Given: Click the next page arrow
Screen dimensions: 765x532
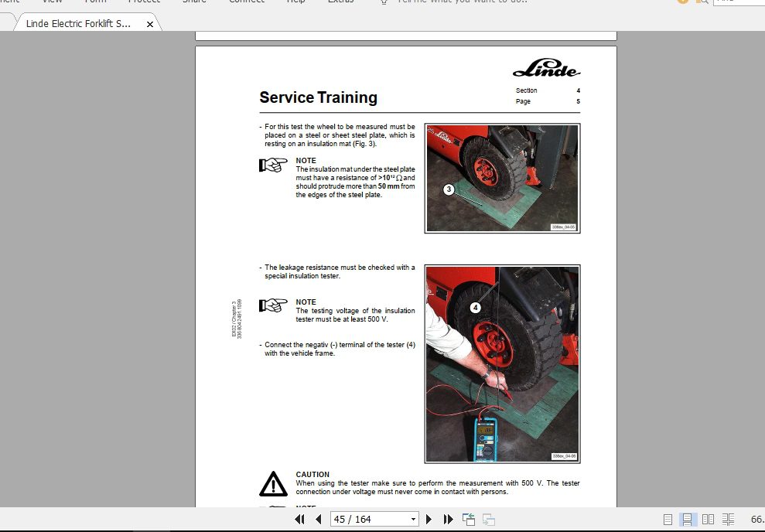Looking at the screenshot, I should pyautogui.click(x=429, y=519).
